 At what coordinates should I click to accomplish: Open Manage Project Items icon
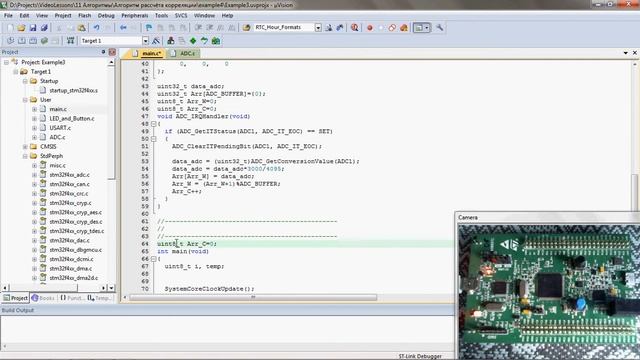click(x=171, y=41)
